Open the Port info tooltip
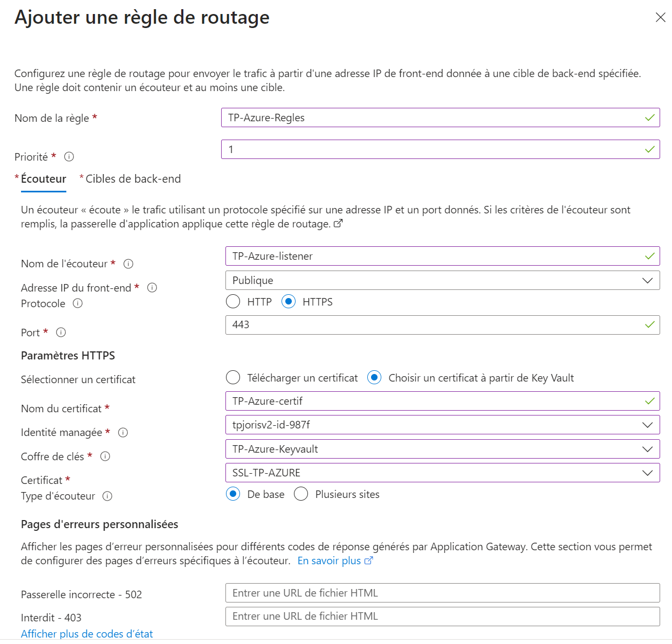 click(60, 333)
